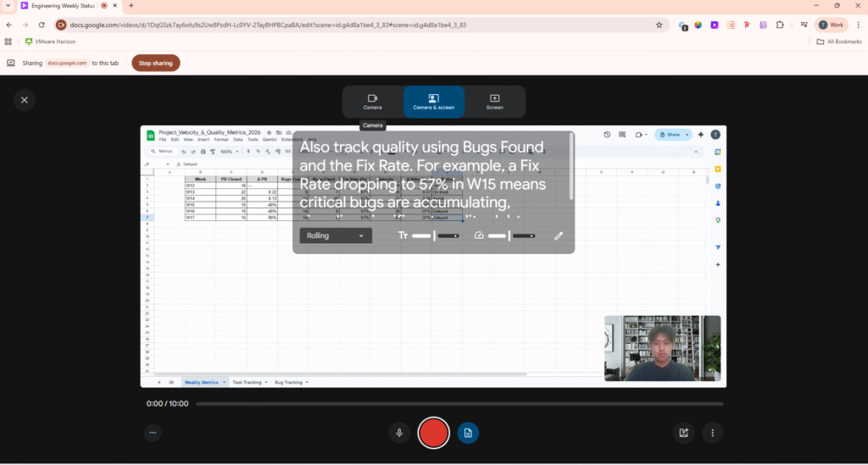Switch to Camera only recording mode
Image resolution: width=868 pixels, height=465 pixels.
tap(372, 102)
